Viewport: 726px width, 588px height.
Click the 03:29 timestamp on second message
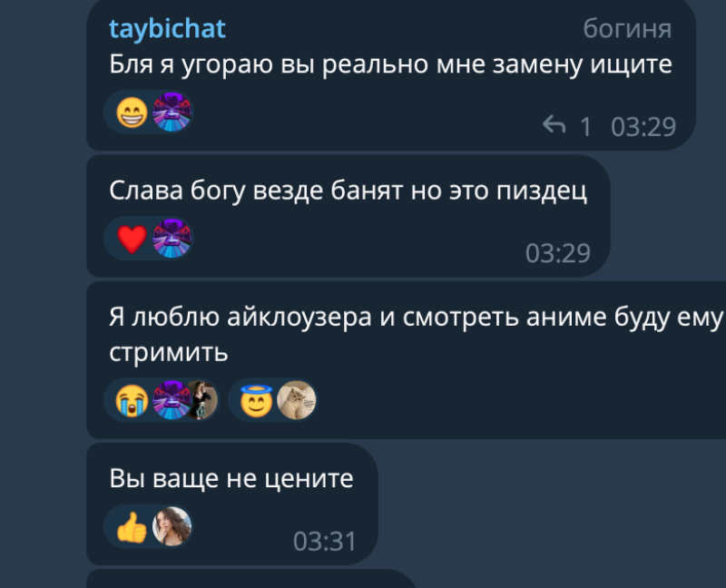click(558, 253)
